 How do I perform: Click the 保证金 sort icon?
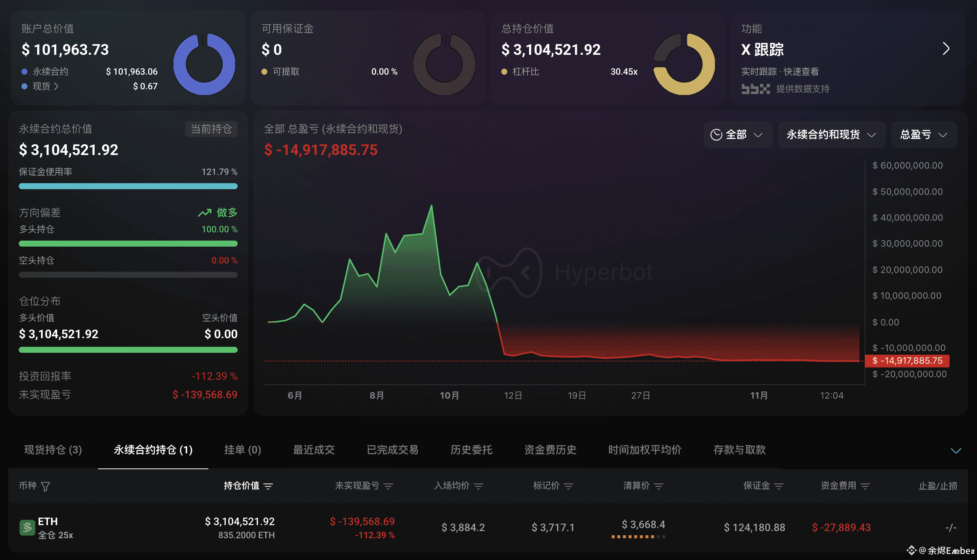[778, 486]
